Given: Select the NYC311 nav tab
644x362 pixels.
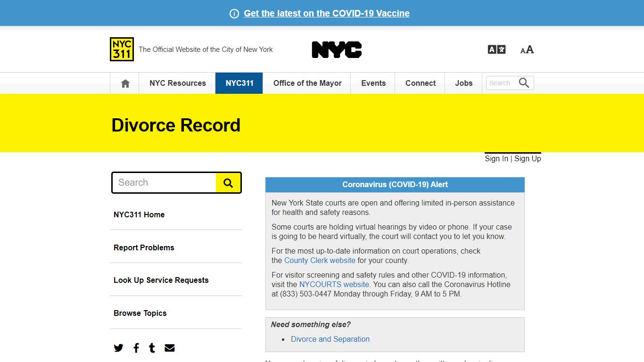Looking at the screenshot, I should coord(239,83).
